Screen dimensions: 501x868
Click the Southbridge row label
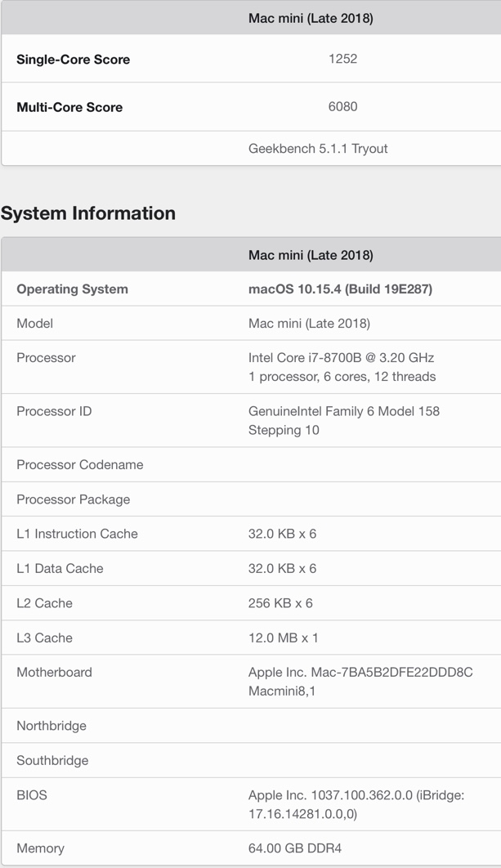[x=52, y=761]
